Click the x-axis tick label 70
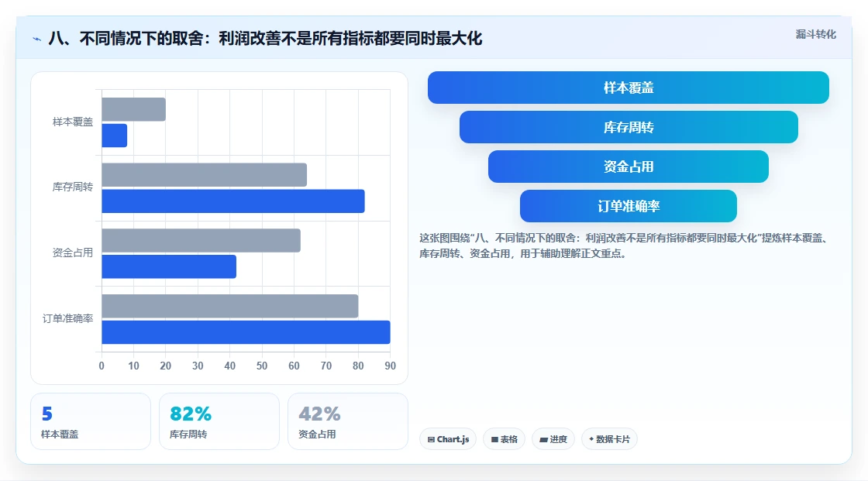 tap(326, 366)
